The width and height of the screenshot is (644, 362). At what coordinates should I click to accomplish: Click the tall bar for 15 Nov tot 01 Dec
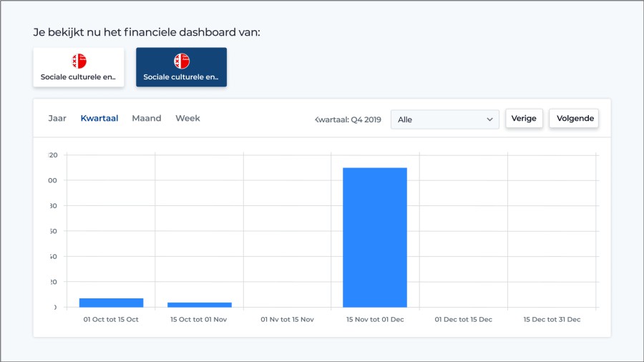coord(375,237)
